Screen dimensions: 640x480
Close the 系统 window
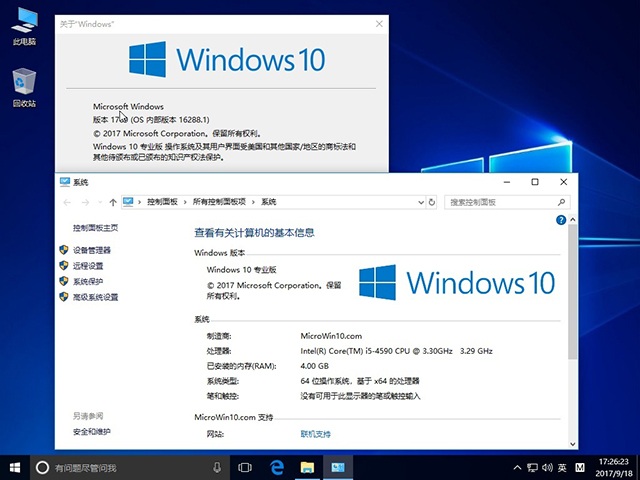tap(564, 182)
